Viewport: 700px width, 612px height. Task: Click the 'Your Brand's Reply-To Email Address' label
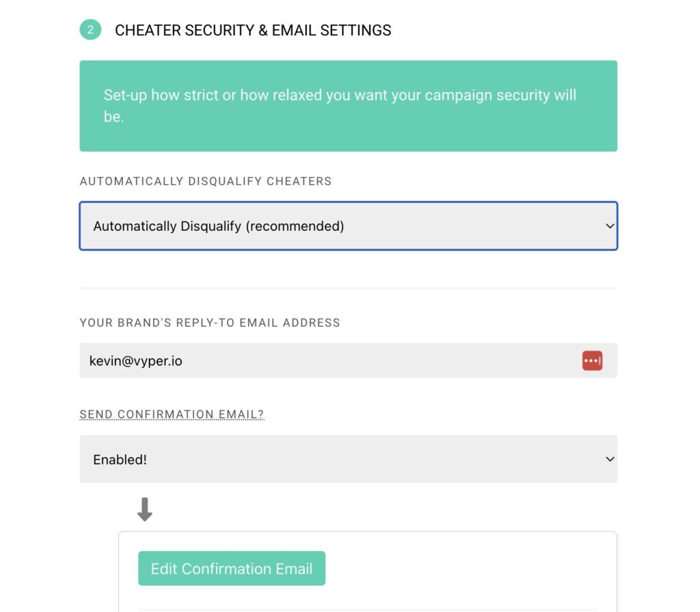tap(210, 322)
